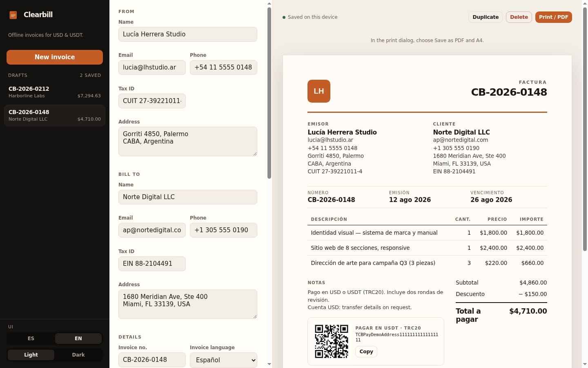Click Print / PDF button
This screenshot has width=588, height=368.
coord(553,17)
